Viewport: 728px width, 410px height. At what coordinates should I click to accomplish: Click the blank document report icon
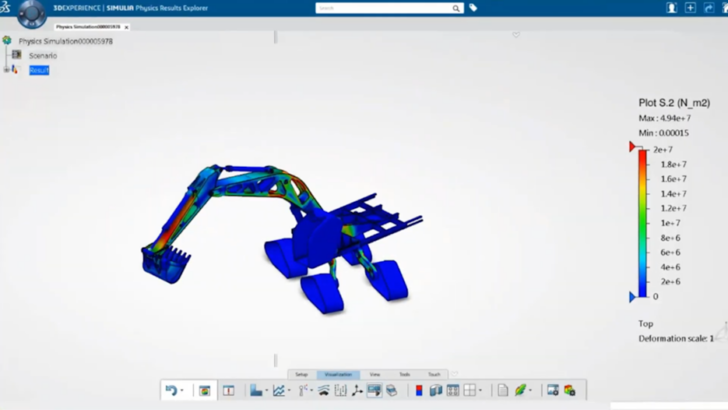click(x=503, y=390)
